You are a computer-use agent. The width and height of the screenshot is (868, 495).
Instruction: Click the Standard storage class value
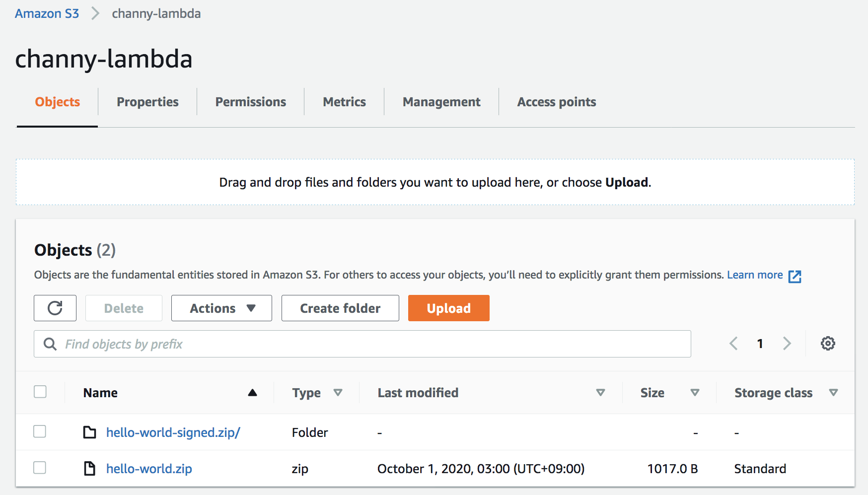(x=760, y=469)
